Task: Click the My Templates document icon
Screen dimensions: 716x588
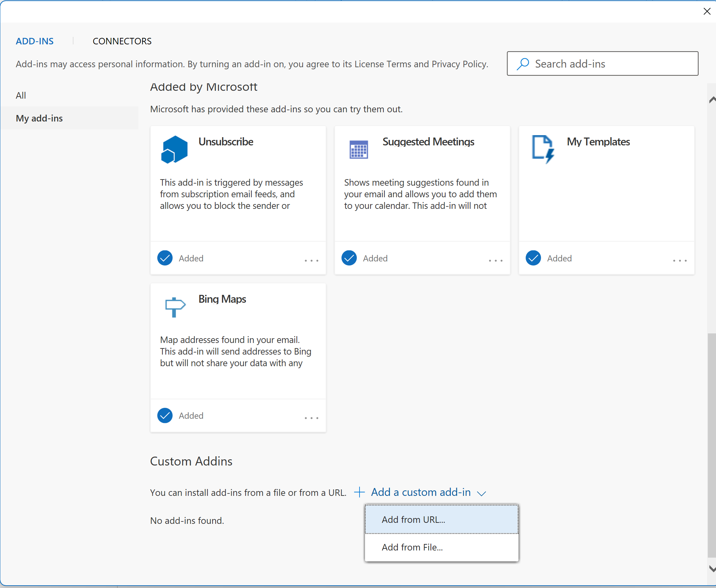Action: pyautogui.click(x=543, y=149)
